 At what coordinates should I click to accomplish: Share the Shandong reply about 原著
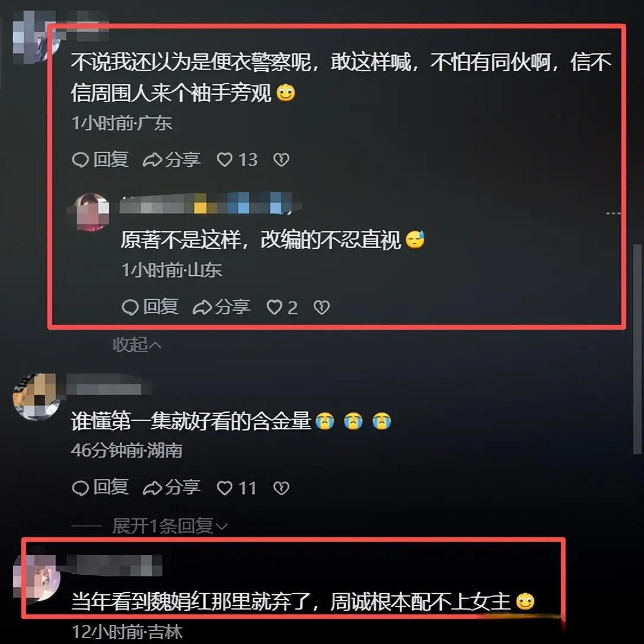coord(221,307)
